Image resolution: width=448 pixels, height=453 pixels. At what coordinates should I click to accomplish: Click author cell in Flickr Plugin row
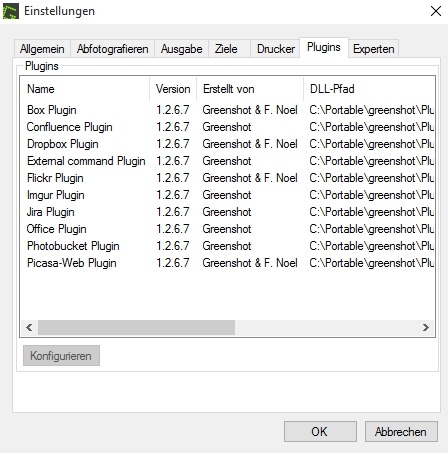pos(250,178)
